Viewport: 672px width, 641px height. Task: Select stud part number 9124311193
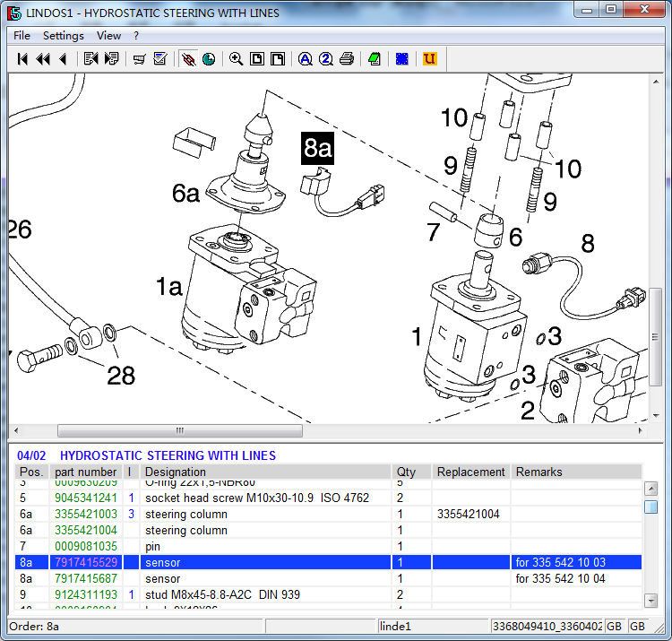click(x=86, y=594)
